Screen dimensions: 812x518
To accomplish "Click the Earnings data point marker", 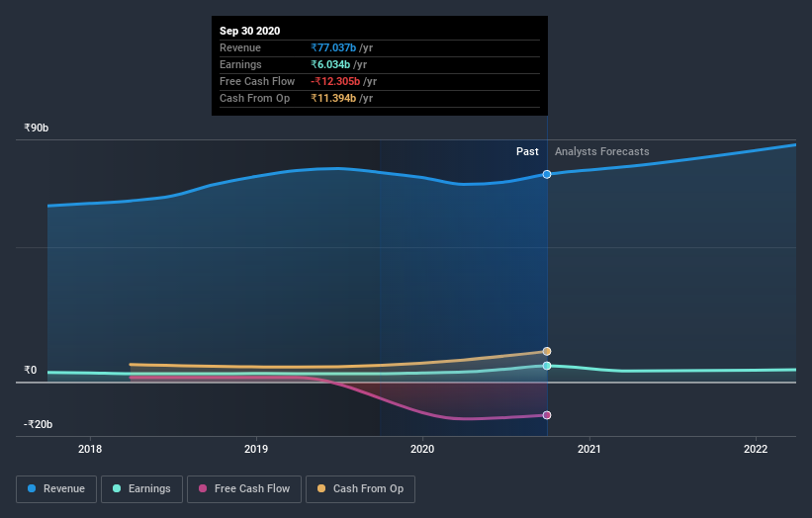I will coord(547,366).
